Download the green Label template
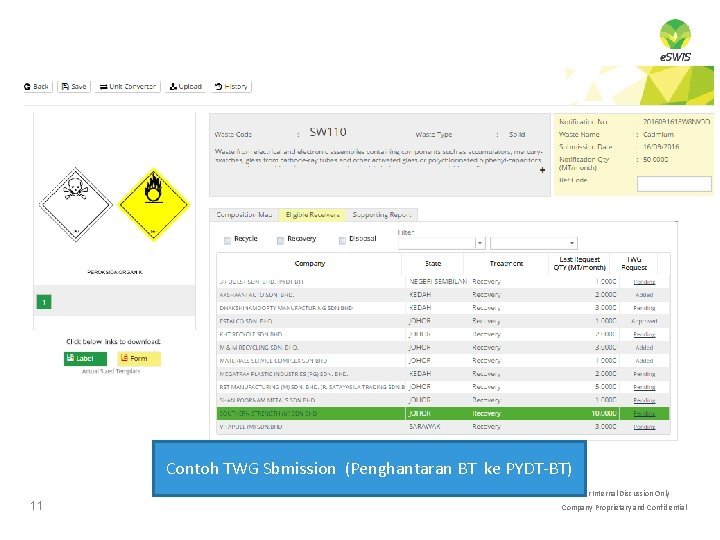Screen dimensions: 720x540 85,359
